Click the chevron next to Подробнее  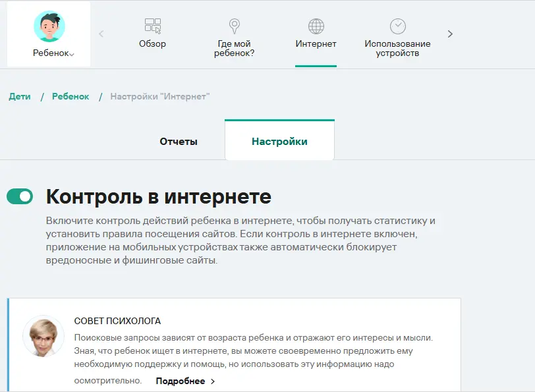213,381
